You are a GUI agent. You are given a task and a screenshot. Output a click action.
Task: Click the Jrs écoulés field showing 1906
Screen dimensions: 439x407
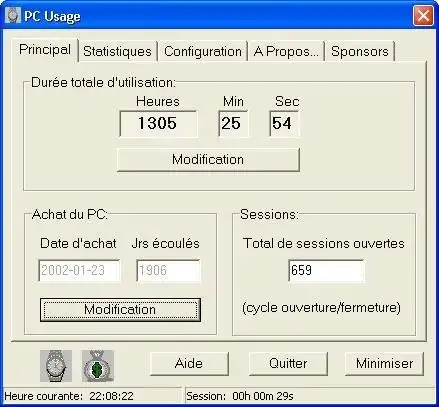pos(168,271)
